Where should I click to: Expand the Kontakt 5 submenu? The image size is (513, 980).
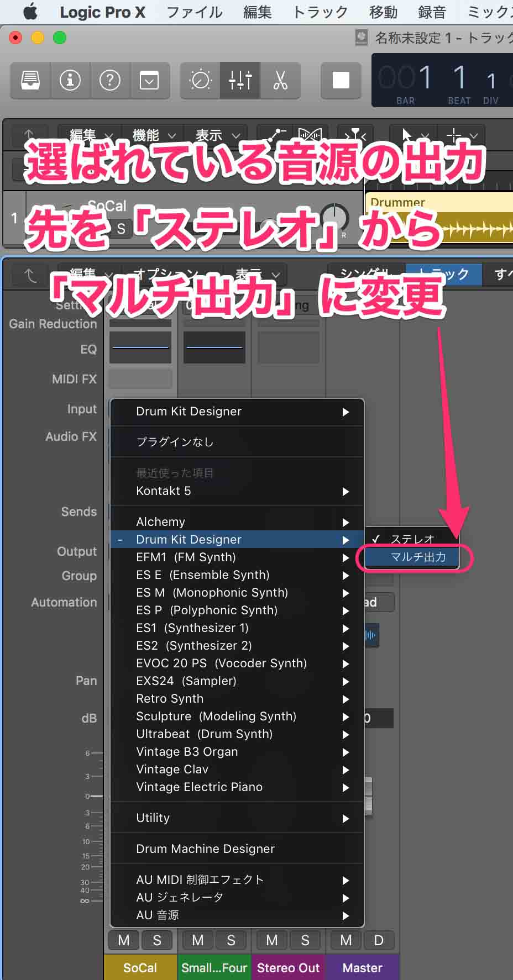point(237,491)
